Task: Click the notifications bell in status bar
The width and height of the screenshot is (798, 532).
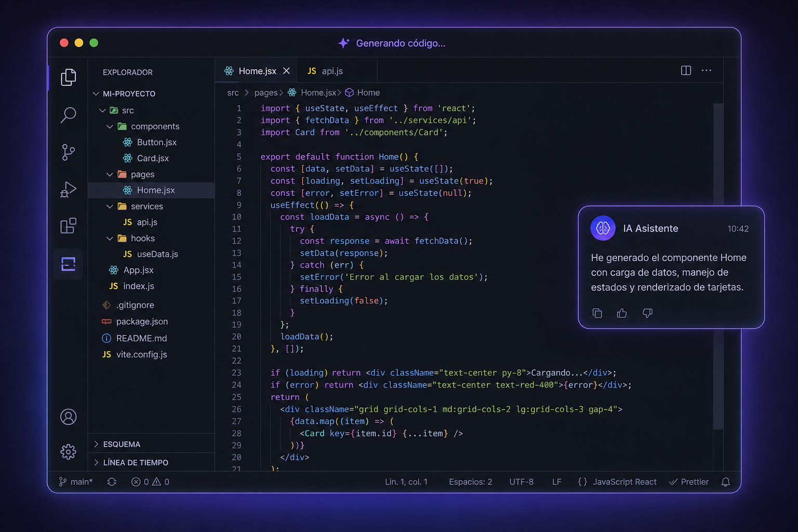Action: click(726, 482)
